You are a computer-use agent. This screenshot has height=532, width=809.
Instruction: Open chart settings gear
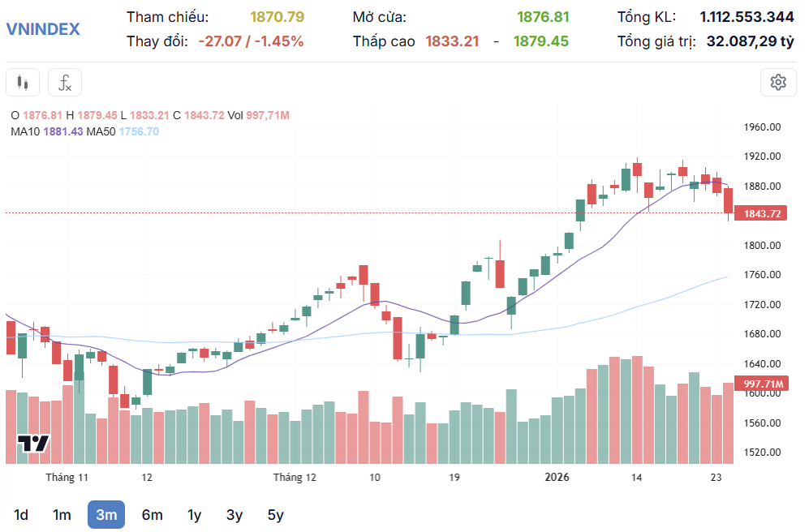click(778, 82)
